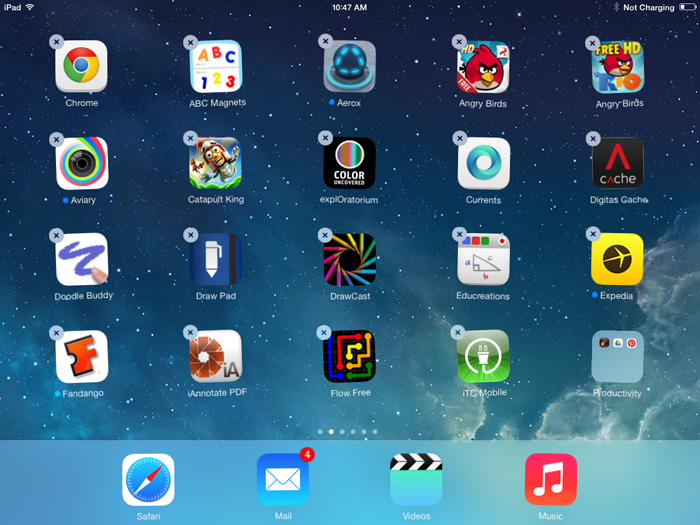Delete Doodle Buddy using X badge
700x525 pixels.
point(56,235)
